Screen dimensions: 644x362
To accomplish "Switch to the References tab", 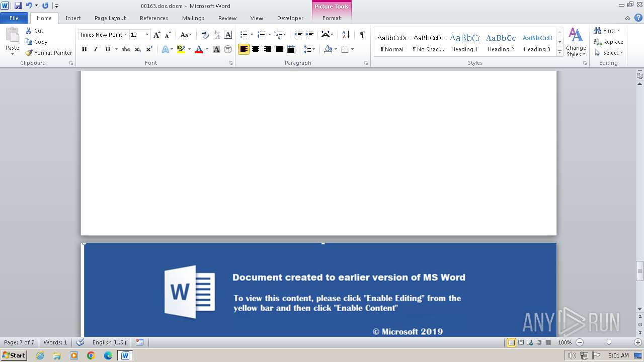I will pyautogui.click(x=154, y=18).
